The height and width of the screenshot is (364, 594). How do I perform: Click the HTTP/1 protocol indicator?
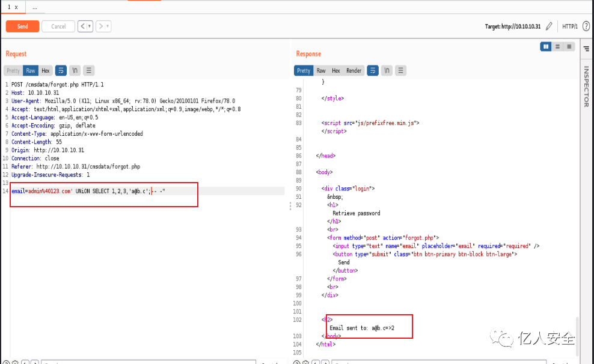tap(570, 26)
